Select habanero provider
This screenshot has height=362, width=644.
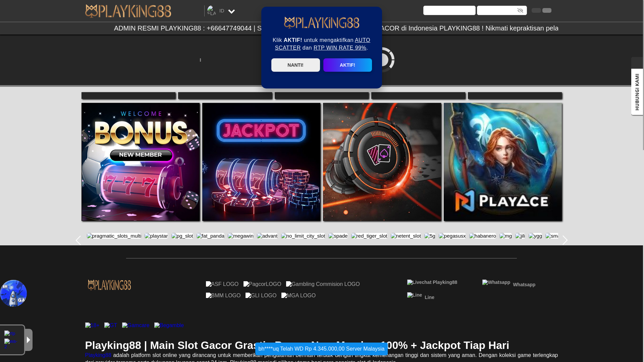coord(483,236)
